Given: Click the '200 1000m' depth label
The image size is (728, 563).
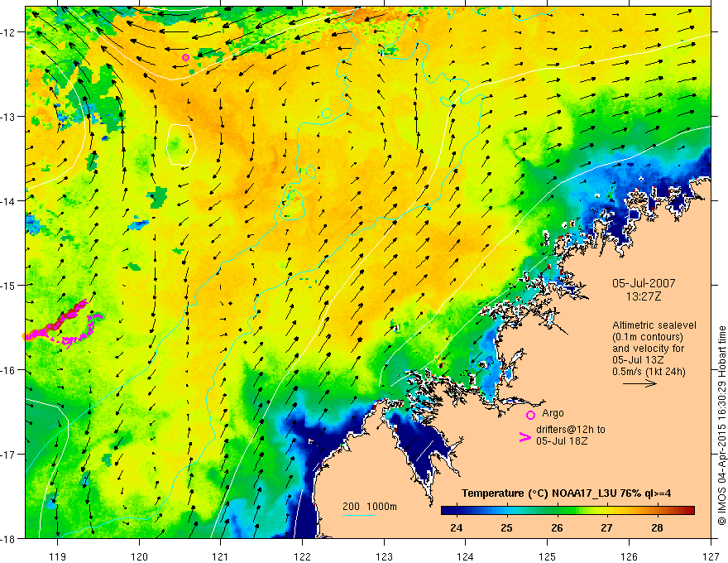Looking at the screenshot, I should click(x=370, y=507).
